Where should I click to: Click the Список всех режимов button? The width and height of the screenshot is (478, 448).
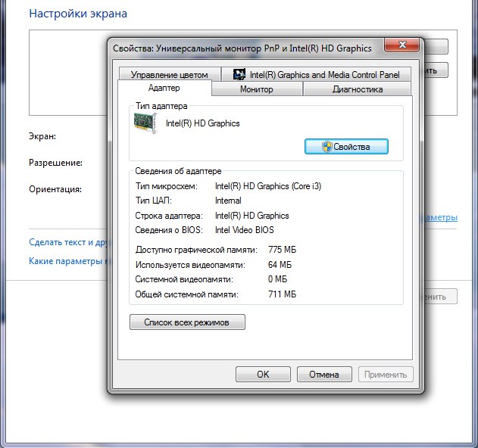(x=187, y=322)
